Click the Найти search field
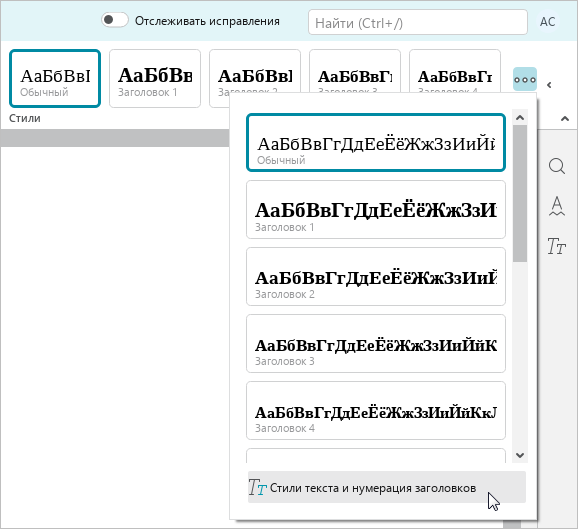The width and height of the screenshot is (578, 529). point(418,22)
